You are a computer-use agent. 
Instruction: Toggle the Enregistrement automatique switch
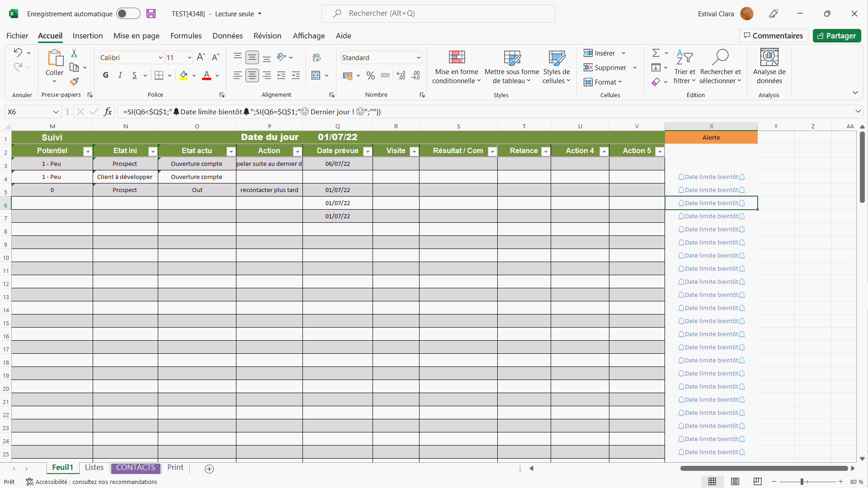(128, 14)
